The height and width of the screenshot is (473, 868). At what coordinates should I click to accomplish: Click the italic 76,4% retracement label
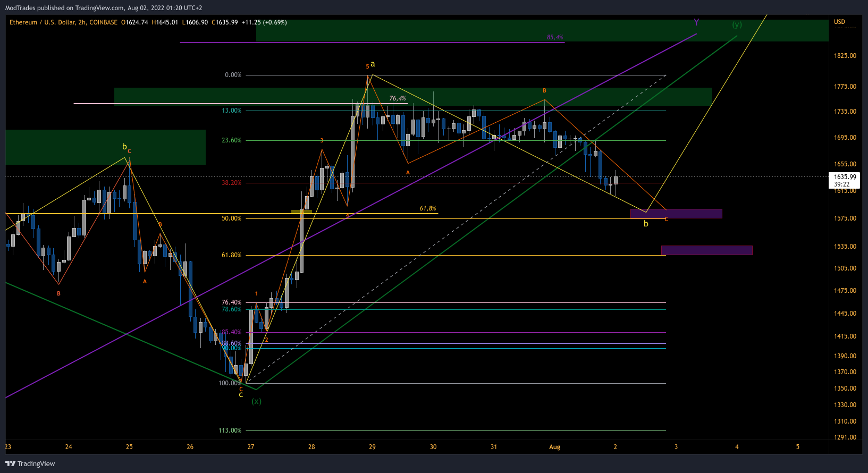[x=398, y=98]
